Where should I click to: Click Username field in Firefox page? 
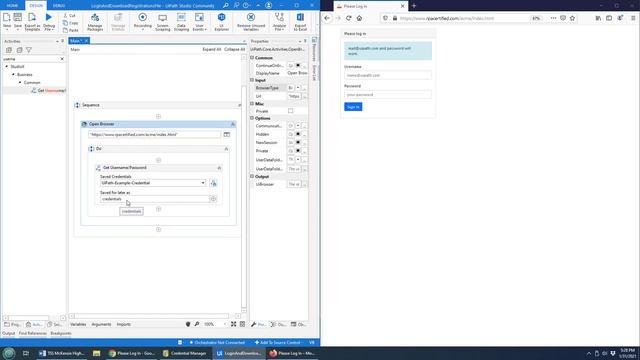[388, 76]
